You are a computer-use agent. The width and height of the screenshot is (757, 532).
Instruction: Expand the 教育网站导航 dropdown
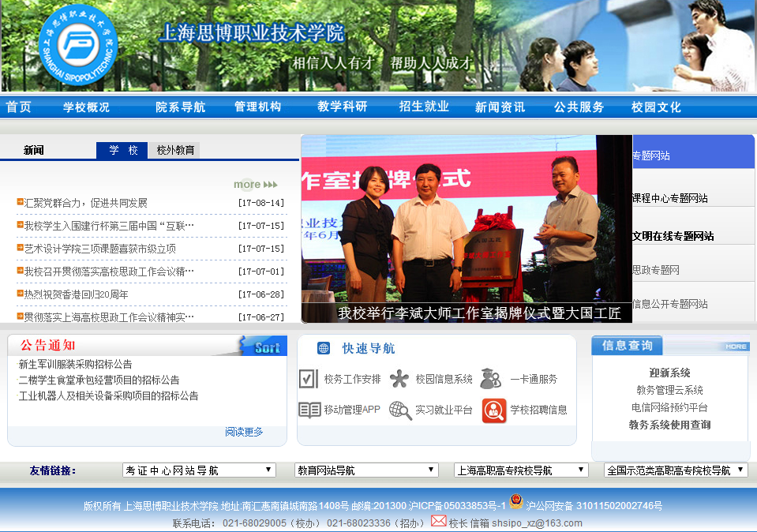click(x=366, y=470)
